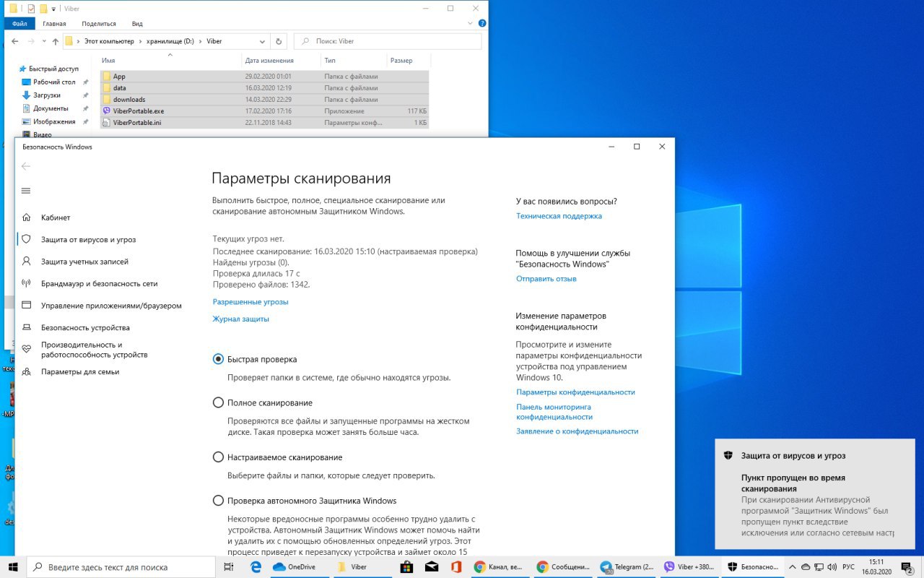Viewport: 924px width, 578px height.
Task: Open the Главная ribbon tab
Action: (54, 23)
